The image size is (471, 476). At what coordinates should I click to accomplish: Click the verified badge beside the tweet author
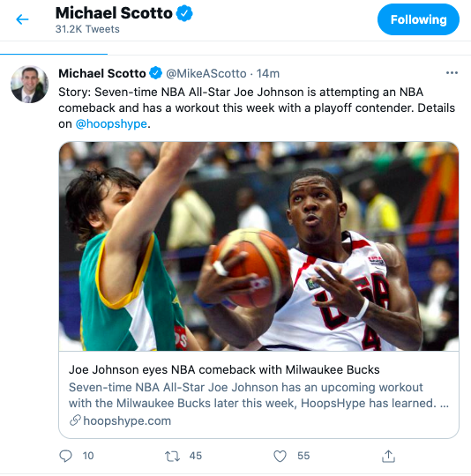156,73
